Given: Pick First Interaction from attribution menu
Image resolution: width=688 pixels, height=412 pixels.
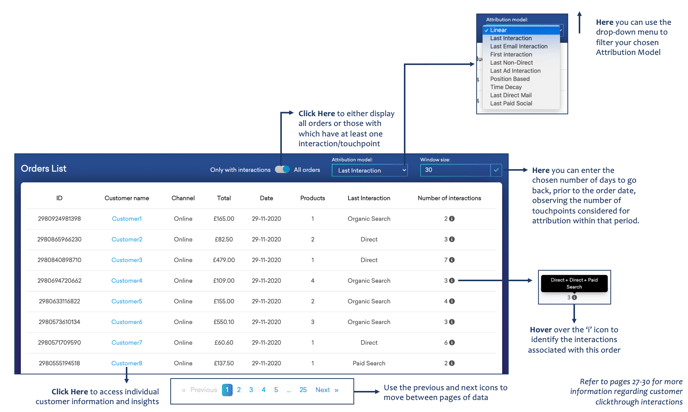Looking at the screenshot, I should (x=511, y=55).
